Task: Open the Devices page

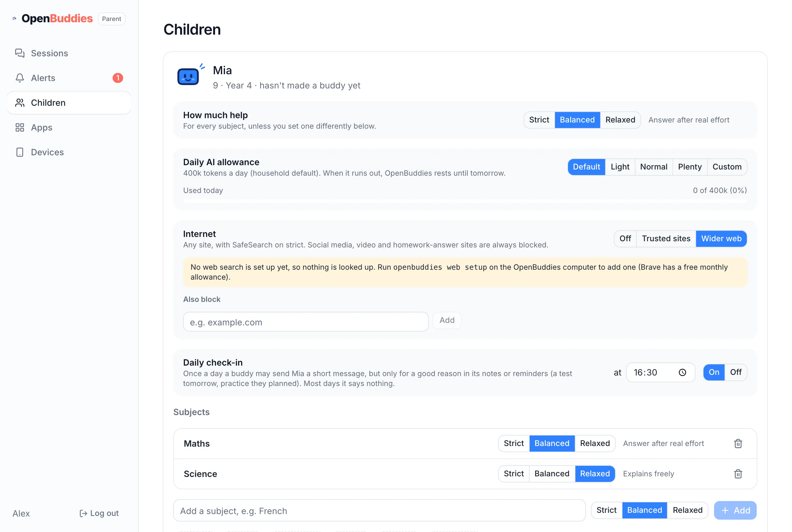Action: (69, 152)
